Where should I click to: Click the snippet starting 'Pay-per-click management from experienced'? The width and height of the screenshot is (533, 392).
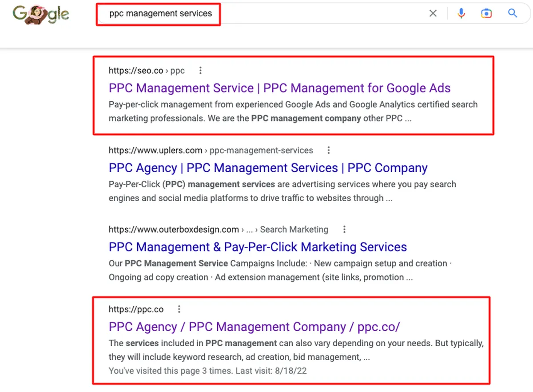(x=293, y=111)
